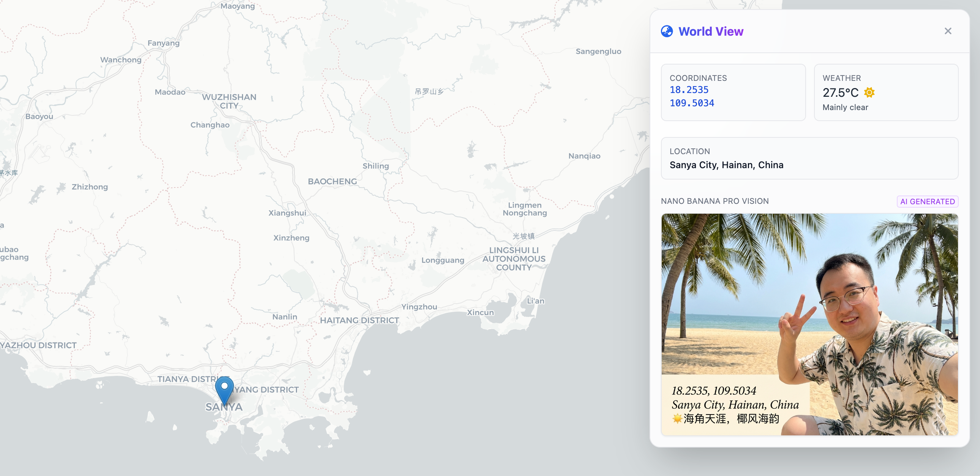Screen dimensions: 980x476
Task: Click the 27.5°C temperature reading
Action: [840, 92]
